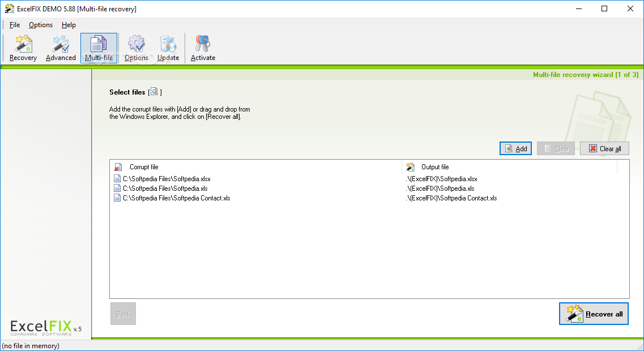Click the browse icon next to Select files

(x=155, y=92)
